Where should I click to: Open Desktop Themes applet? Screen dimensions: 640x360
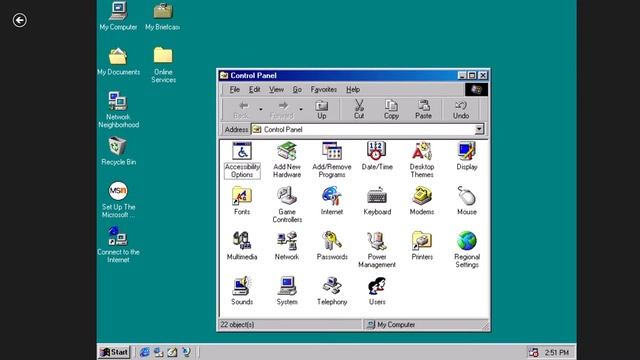422,160
